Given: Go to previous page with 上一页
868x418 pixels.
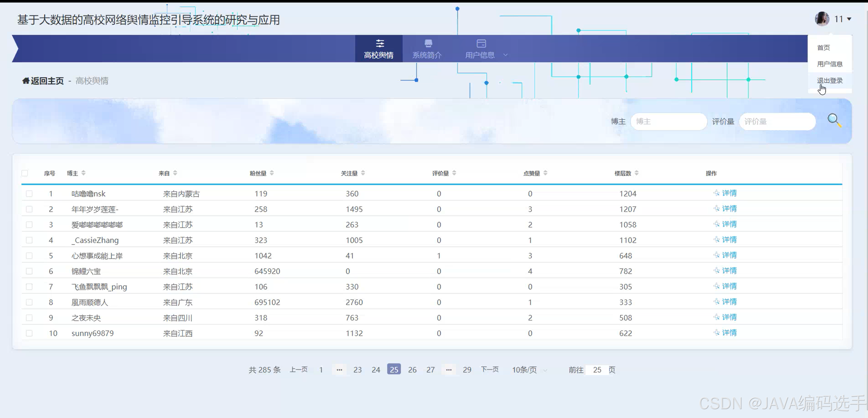Looking at the screenshot, I should click(299, 370).
